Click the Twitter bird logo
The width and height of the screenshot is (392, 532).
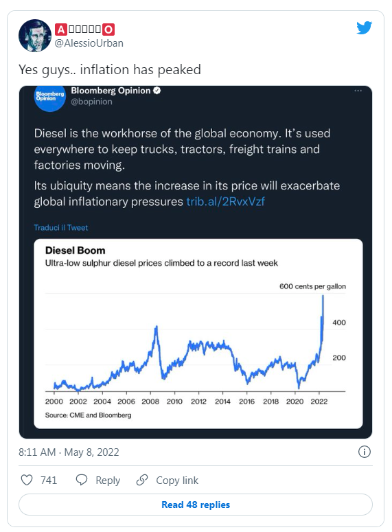(364, 28)
